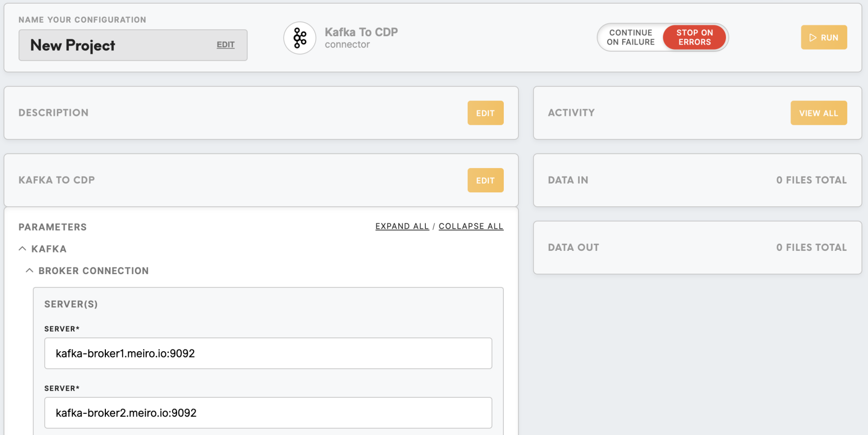This screenshot has width=868, height=435.
Task: Click the Data In 0 Files Total text
Action: [x=811, y=180]
